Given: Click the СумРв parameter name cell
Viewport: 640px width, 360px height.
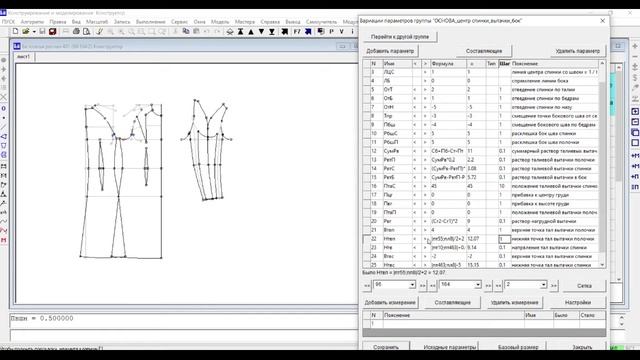Looking at the screenshot, I should 397,151.
